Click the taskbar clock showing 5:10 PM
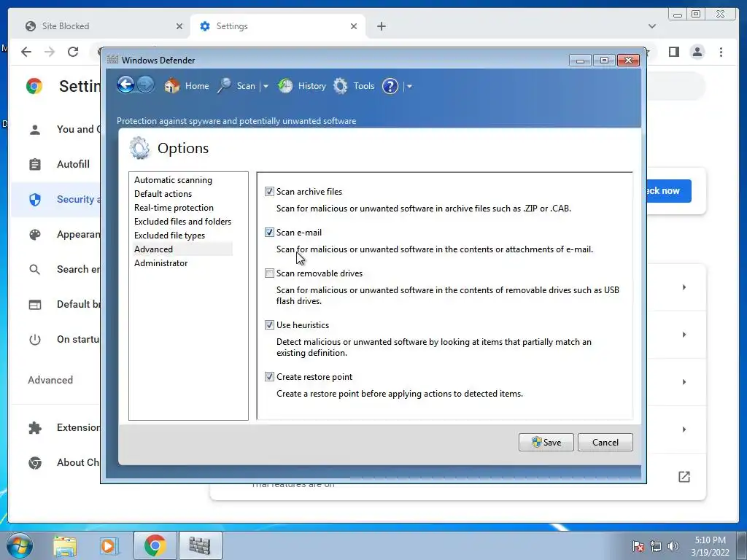Screen dimensions: 747x560 710,546
